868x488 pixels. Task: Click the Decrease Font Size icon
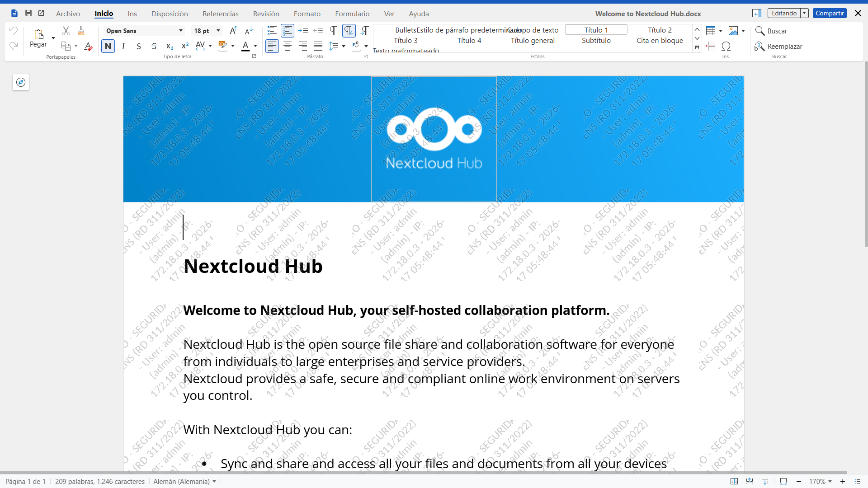pyautogui.click(x=249, y=31)
